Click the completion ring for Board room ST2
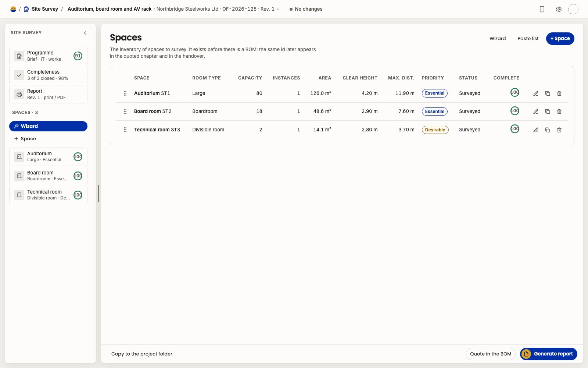The image size is (588, 368). click(515, 111)
